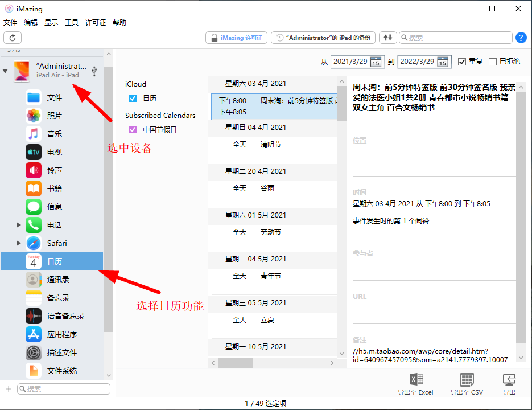Click the detail pane scroll up arrow
Screen dimensions: 532x410
521,87
